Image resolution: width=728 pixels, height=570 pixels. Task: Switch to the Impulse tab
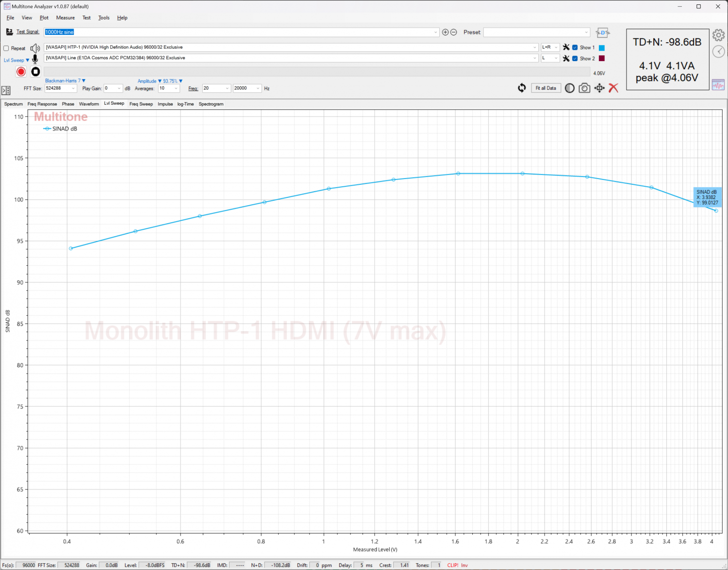[x=165, y=104]
